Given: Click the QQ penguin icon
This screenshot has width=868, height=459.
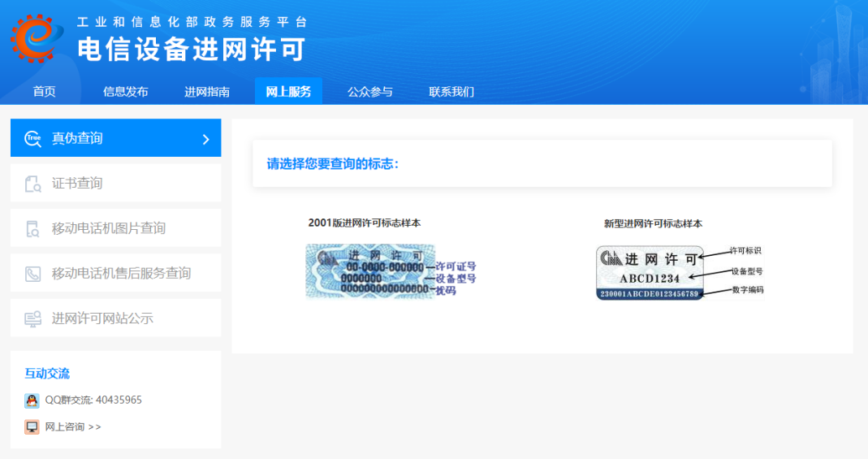Looking at the screenshot, I should coord(32,401).
